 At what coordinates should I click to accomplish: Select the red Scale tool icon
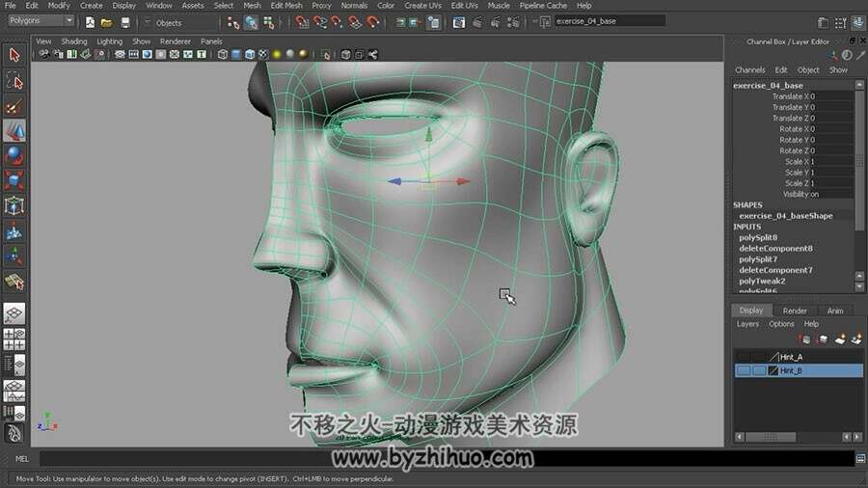tap(14, 181)
